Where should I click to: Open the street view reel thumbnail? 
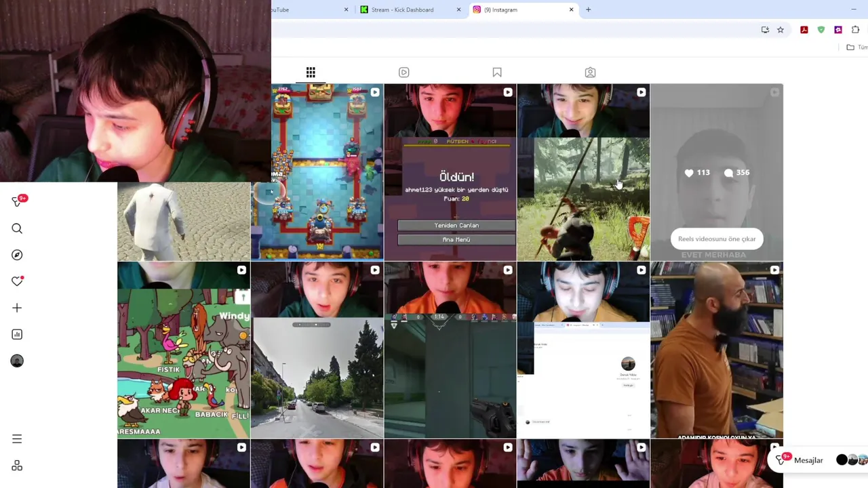[x=317, y=350]
